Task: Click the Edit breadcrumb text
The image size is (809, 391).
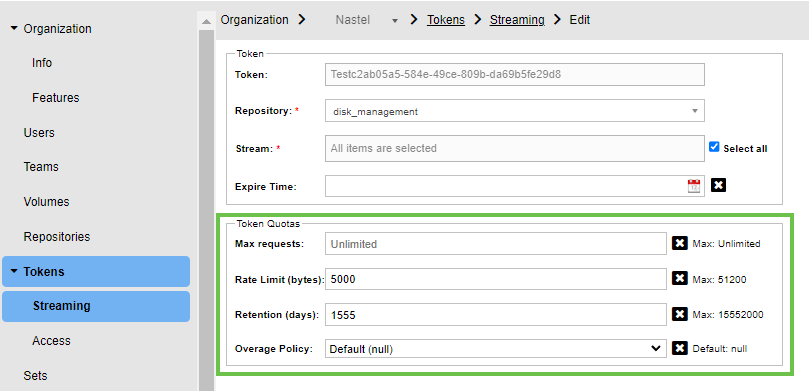Action: point(579,20)
